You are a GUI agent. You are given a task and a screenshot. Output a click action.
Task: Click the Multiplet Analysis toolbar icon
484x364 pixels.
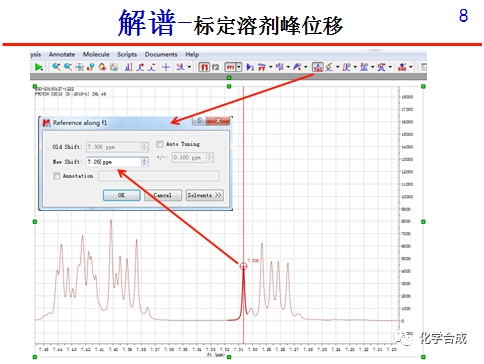[364, 67]
